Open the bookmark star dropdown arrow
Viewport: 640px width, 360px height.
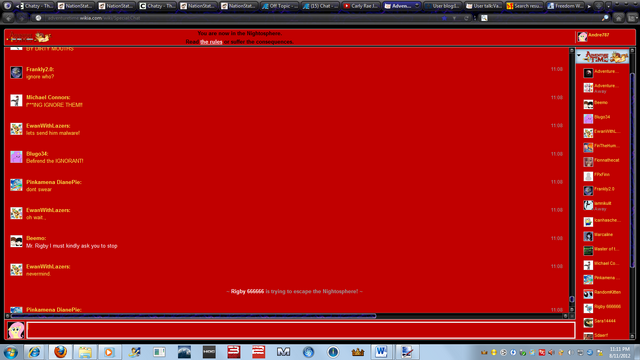454,18
